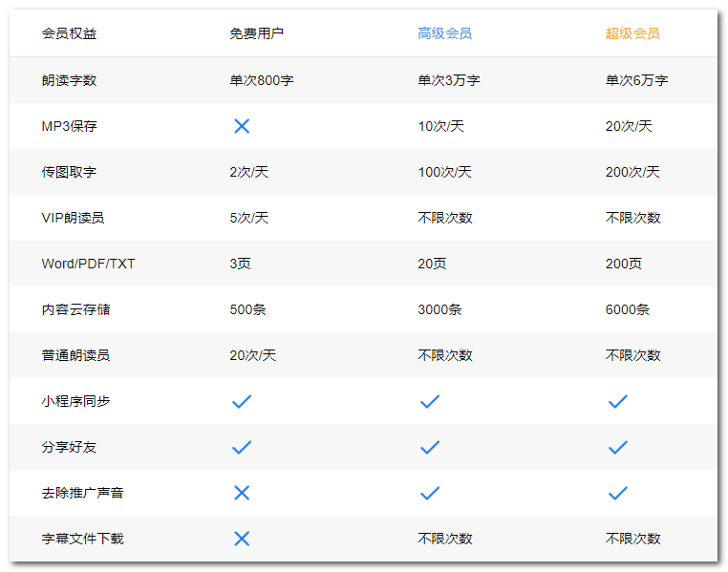Image resolution: width=728 pixels, height=572 pixels.
Task: Click 不限次数 for 字幕文件下载 under 超级会员
Action: (632, 539)
